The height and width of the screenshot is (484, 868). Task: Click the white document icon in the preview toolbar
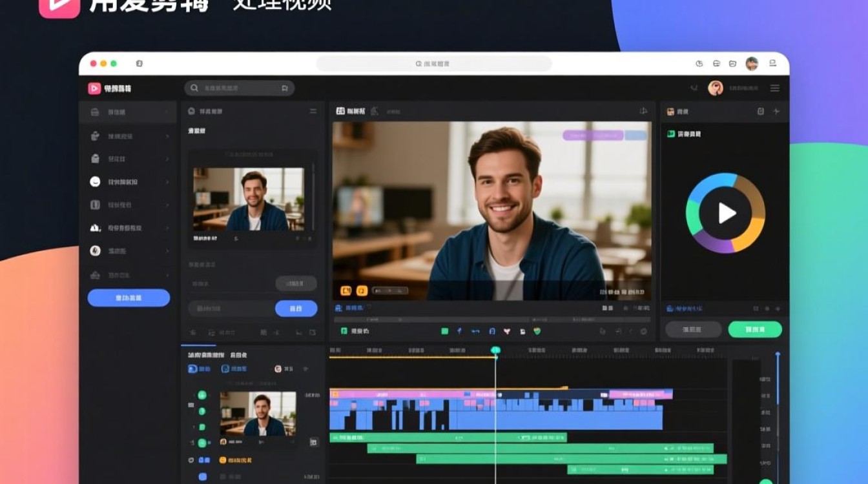pyautogui.click(x=522, y=331)
